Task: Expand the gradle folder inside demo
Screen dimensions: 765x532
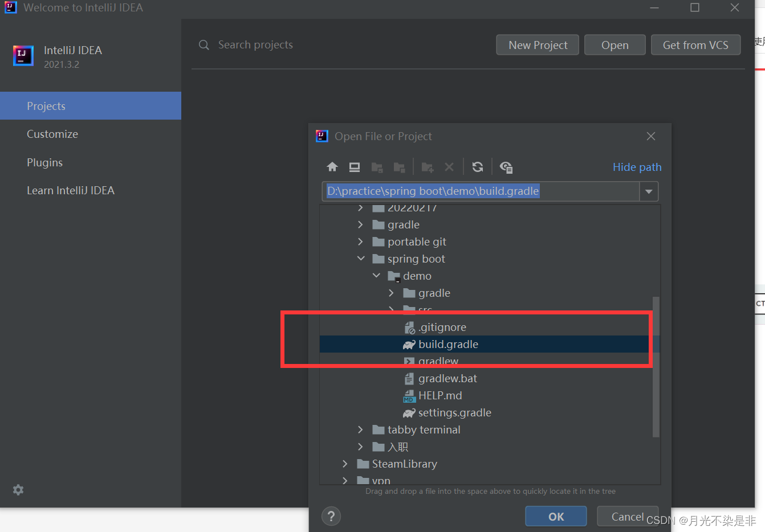Action: (391, 293)
